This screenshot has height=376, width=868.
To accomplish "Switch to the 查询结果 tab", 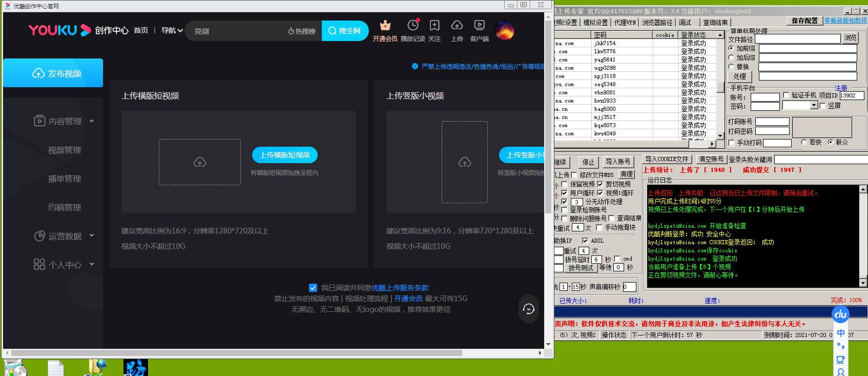I will coord(715,23).
